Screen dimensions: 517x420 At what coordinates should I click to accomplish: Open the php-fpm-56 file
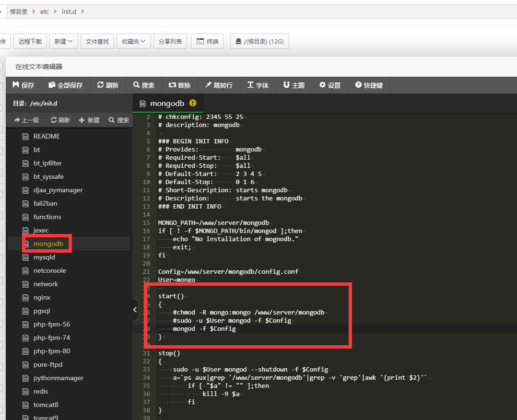click(x=52, y=325)
